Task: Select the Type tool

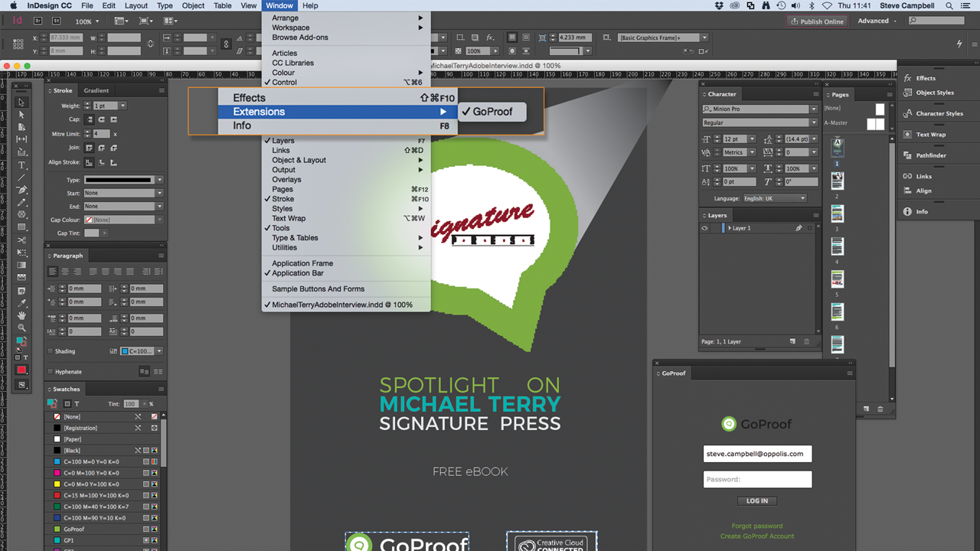Action: coord(21,165)
